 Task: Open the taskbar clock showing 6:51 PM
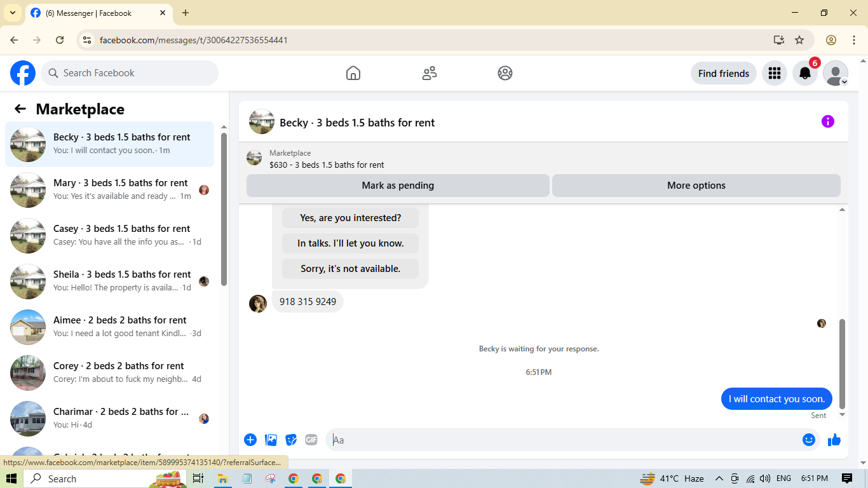point(814,478)
